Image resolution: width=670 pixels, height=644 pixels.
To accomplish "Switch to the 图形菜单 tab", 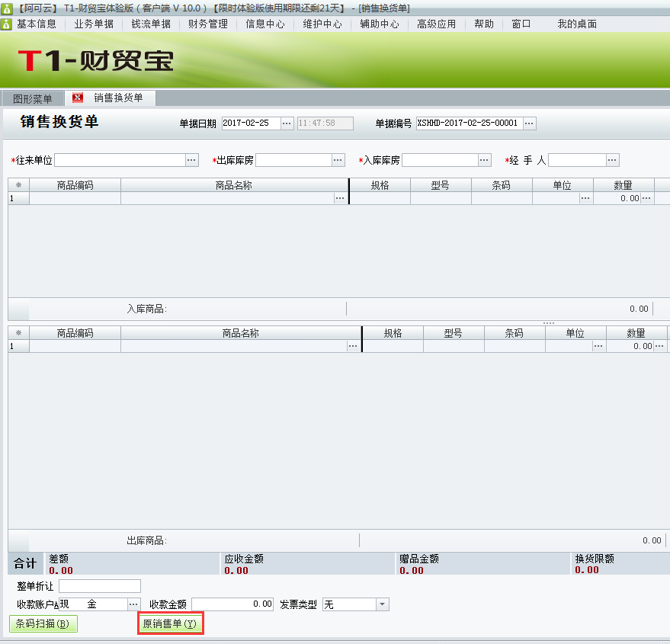I will [x=32, y=98].
